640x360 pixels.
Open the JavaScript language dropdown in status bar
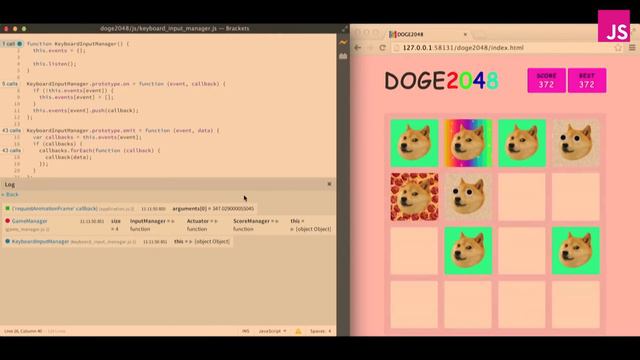click(272, 331)
